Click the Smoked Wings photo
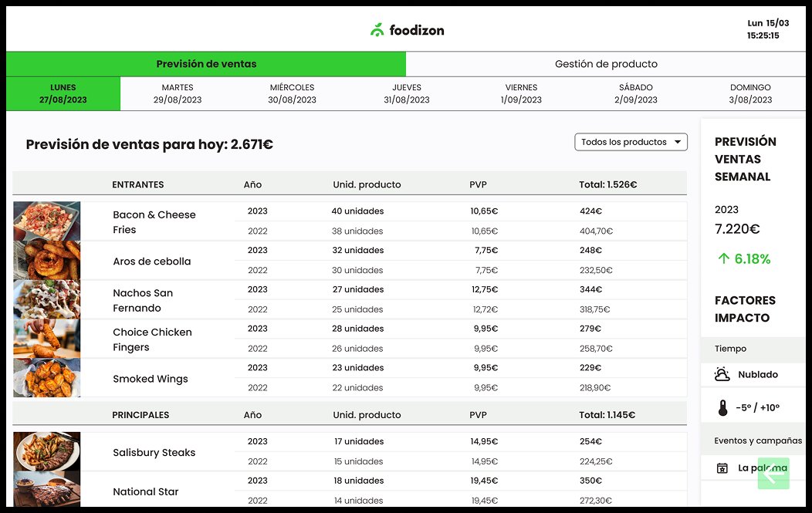The image size is (812, 513). pos(46,378)
